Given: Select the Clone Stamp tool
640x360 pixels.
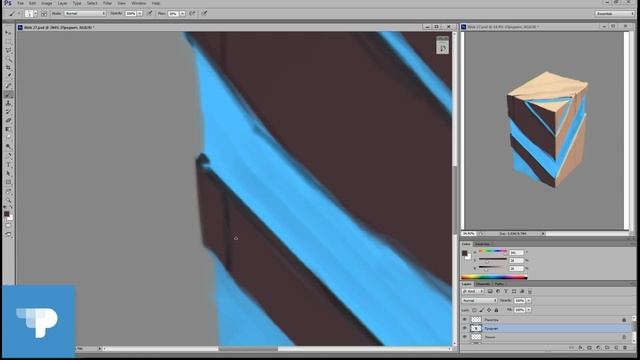Looking at the screenshot, I should tap(8, 103).
